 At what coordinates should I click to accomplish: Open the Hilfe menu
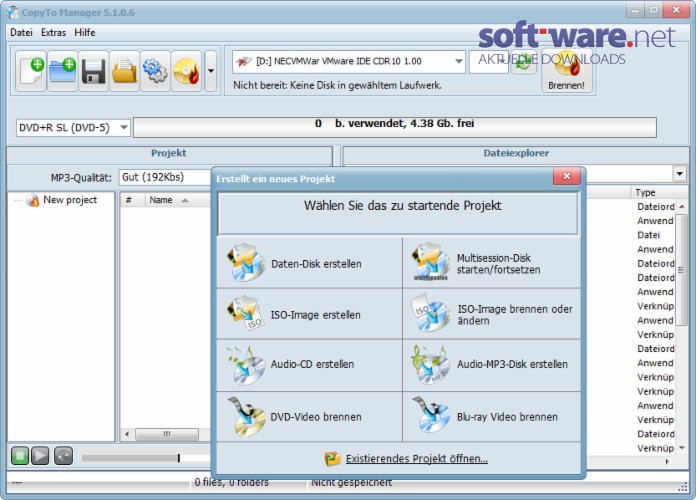[85, 32]
